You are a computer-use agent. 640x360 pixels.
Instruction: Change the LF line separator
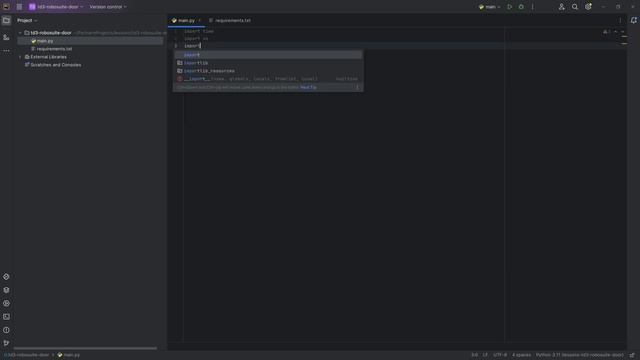485,355
